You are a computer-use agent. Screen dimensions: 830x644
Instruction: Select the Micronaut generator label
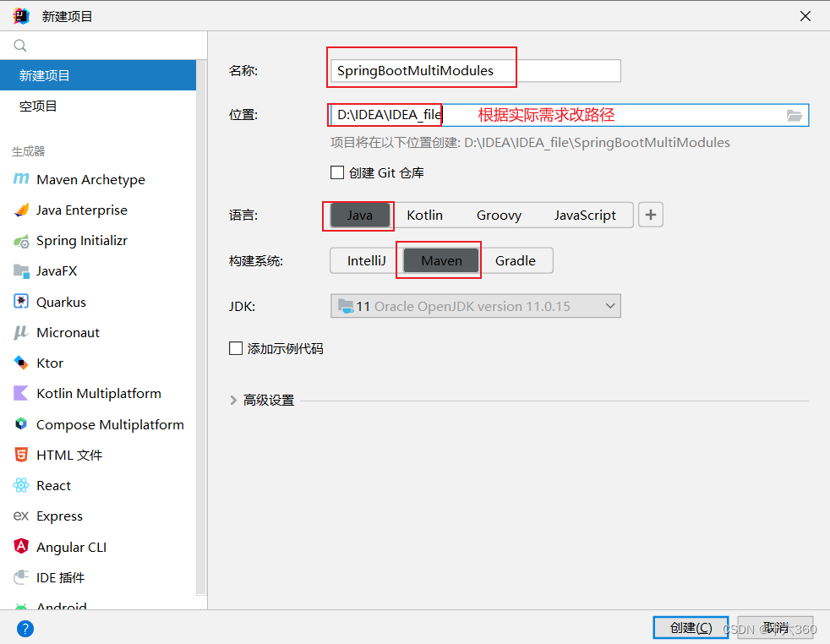tap(68, 332)
